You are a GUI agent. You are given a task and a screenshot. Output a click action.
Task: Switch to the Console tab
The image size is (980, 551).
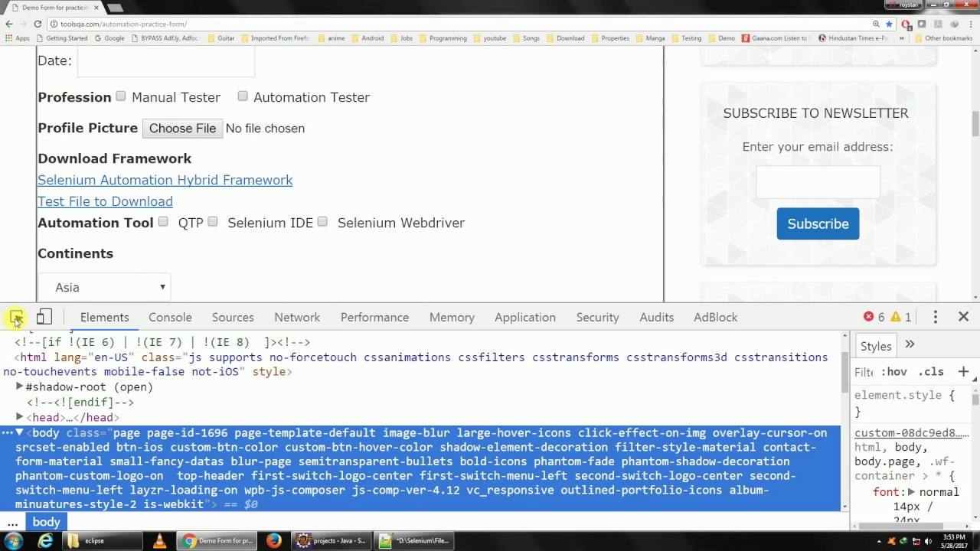pos(170,317)
